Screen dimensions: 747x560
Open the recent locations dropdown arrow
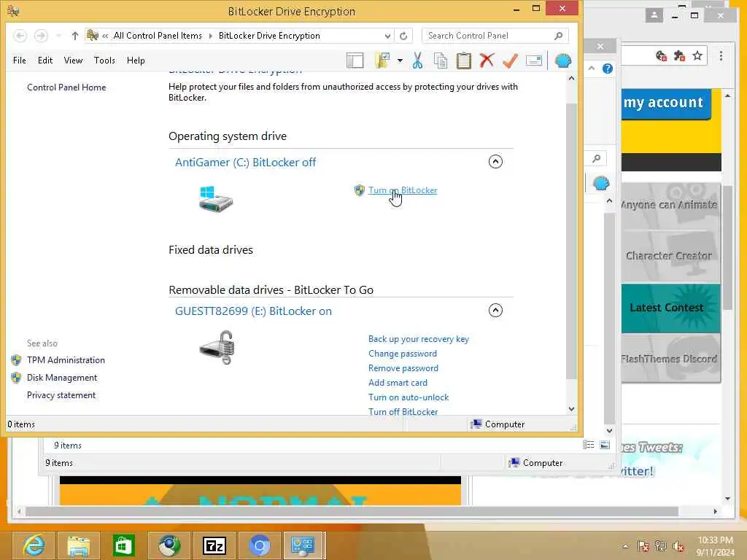[58, 36]
